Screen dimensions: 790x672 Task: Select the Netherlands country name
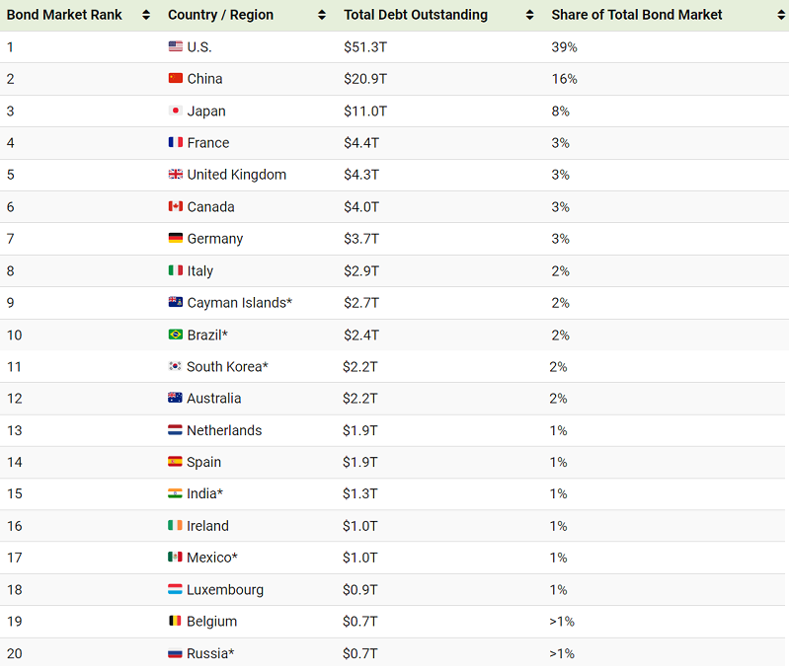point(224,430)
